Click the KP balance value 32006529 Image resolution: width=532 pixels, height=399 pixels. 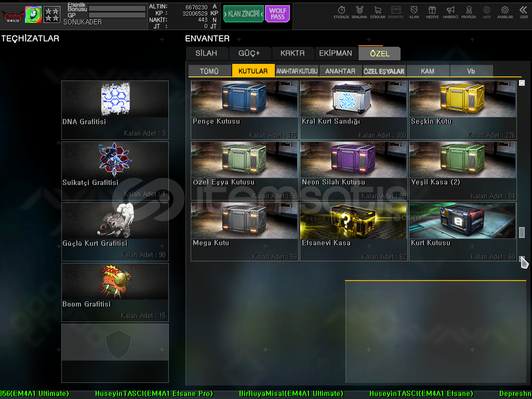pyautogui.click(x=195, y=13)
